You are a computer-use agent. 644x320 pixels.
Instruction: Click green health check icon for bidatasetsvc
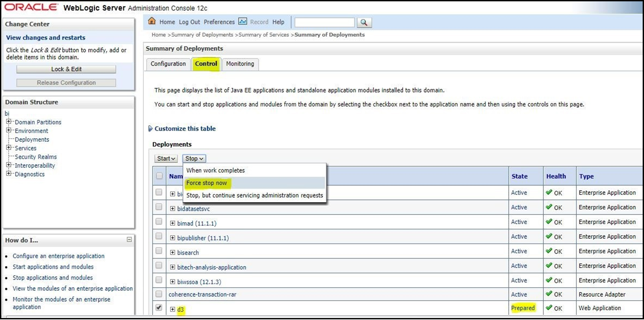click(x=549, y=207)
